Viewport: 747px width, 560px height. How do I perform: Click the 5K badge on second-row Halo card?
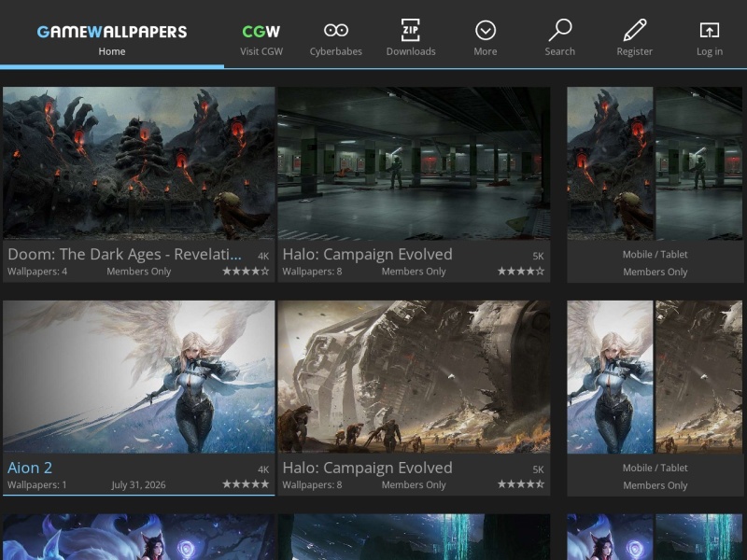pos(539,469)
